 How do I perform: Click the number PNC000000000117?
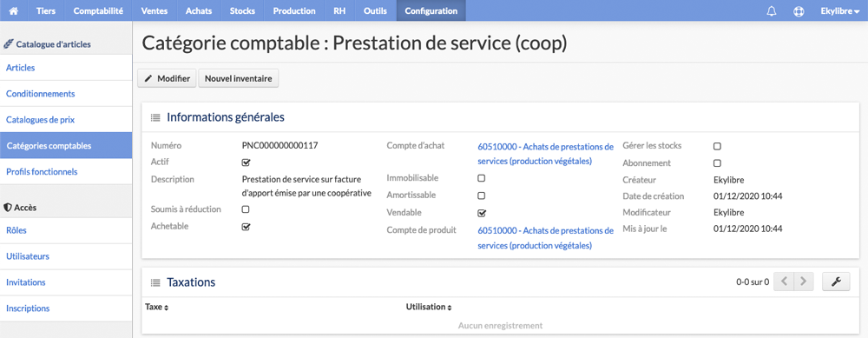point(280,146)
